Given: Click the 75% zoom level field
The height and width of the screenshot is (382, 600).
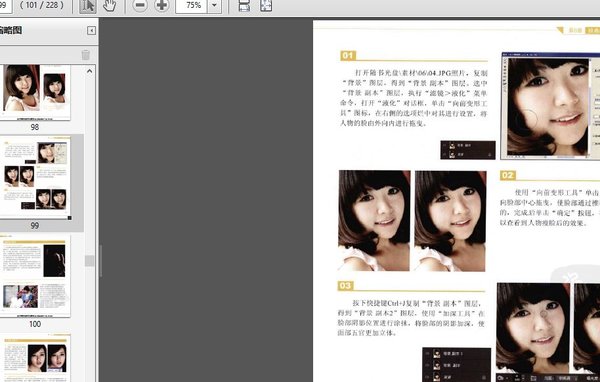Looking at the screenshot, I should click(x=192, y=5).
